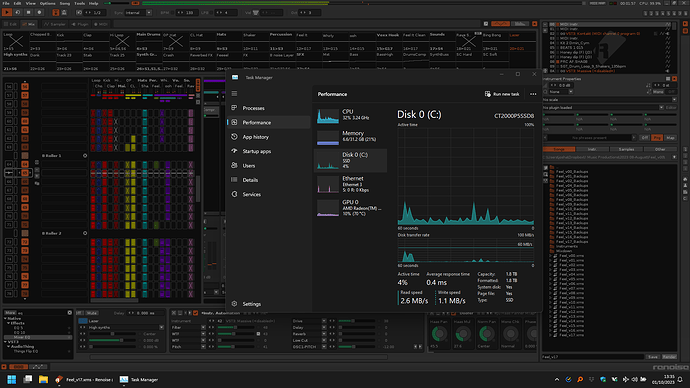Select the GPU 0 performance entry

[351, 208]
